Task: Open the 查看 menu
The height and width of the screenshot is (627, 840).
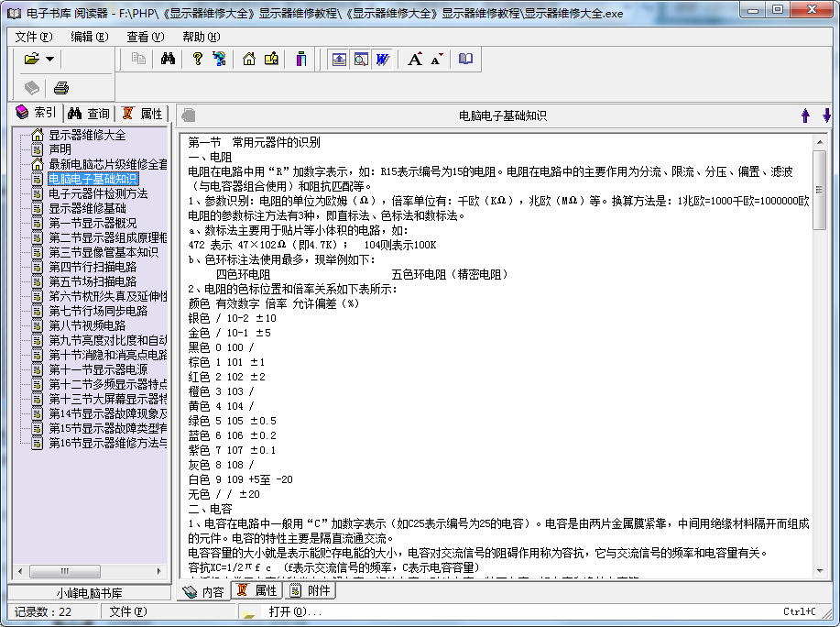Action: click(145, 37)
